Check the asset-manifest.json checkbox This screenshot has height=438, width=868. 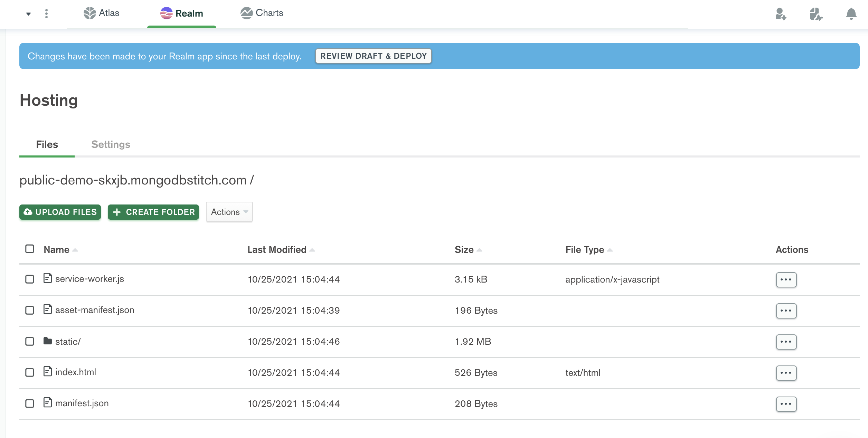pyautogui.click(x=30, y=310)
